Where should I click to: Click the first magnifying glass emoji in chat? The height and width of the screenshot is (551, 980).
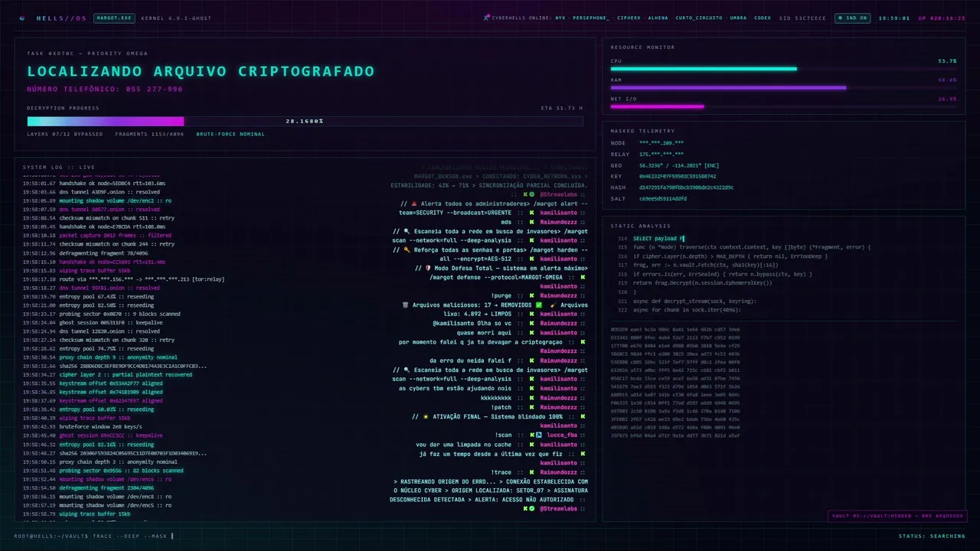407,231
